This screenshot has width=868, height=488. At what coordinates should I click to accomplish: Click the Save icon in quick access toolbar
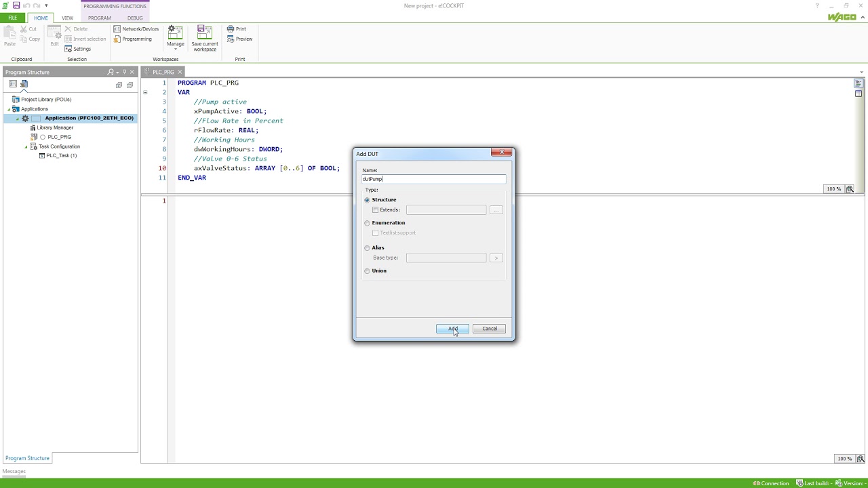(16, 5)
